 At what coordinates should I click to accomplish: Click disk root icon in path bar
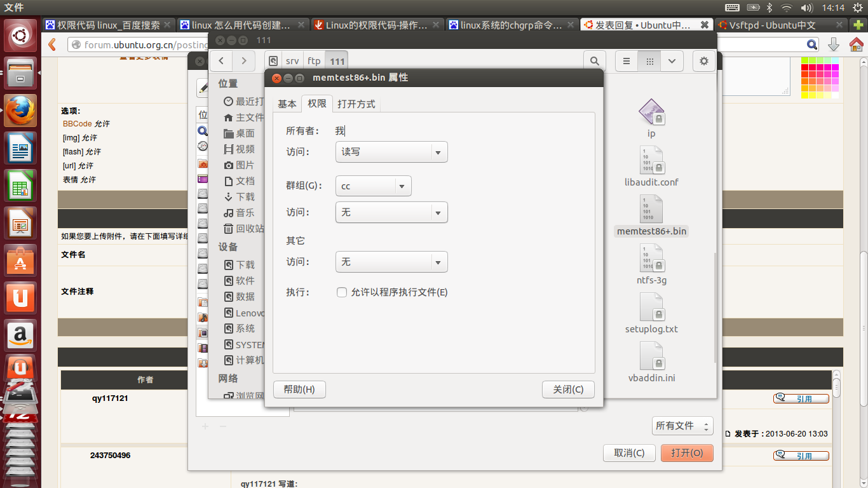(273, 61)
